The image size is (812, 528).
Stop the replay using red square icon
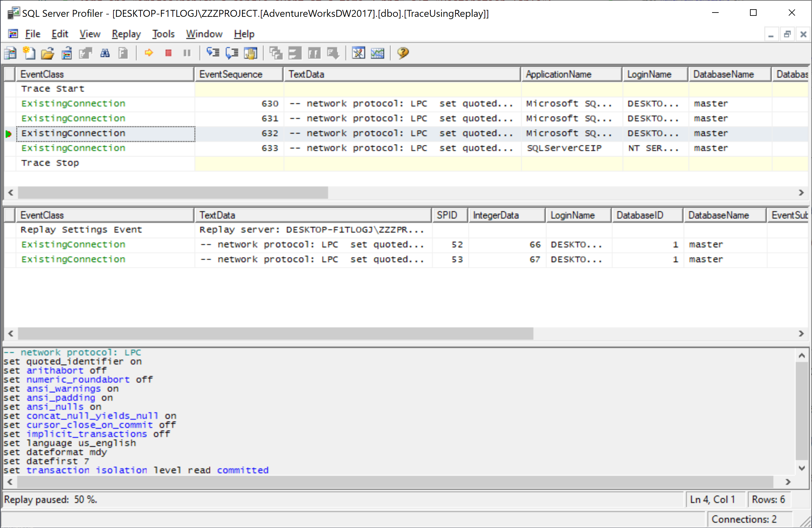pyautogui.click(x=168, y=53)
